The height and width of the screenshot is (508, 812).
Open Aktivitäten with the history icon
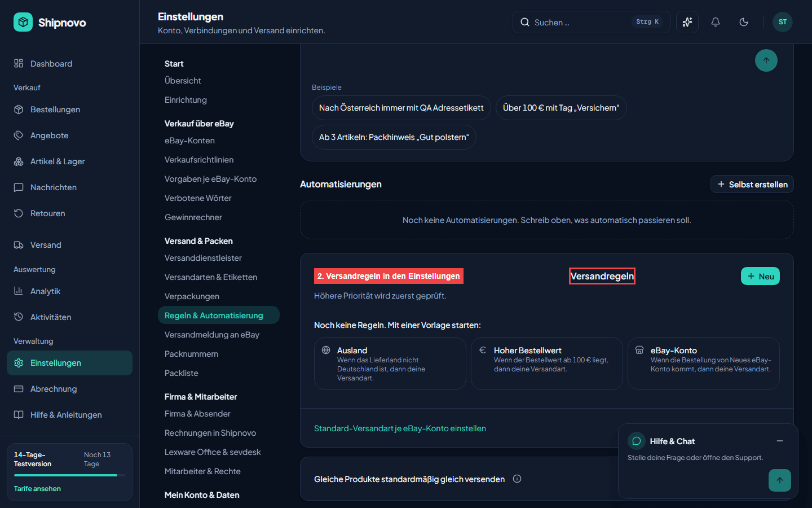point(19,317)
